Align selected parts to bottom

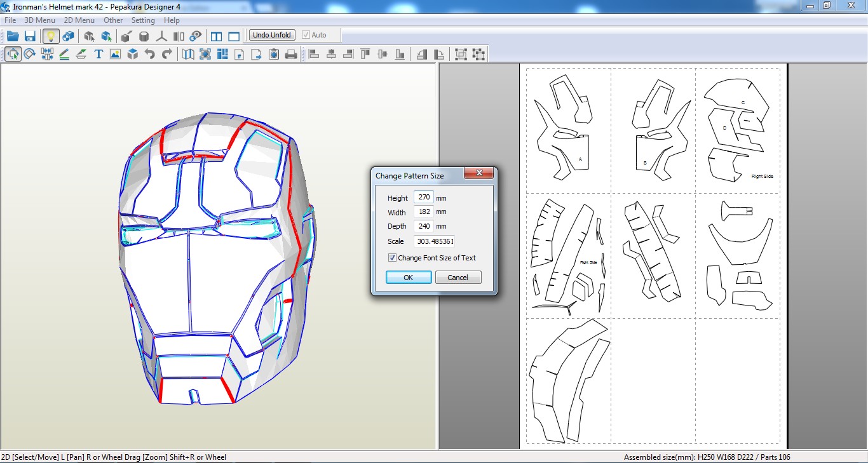(400, 54)
